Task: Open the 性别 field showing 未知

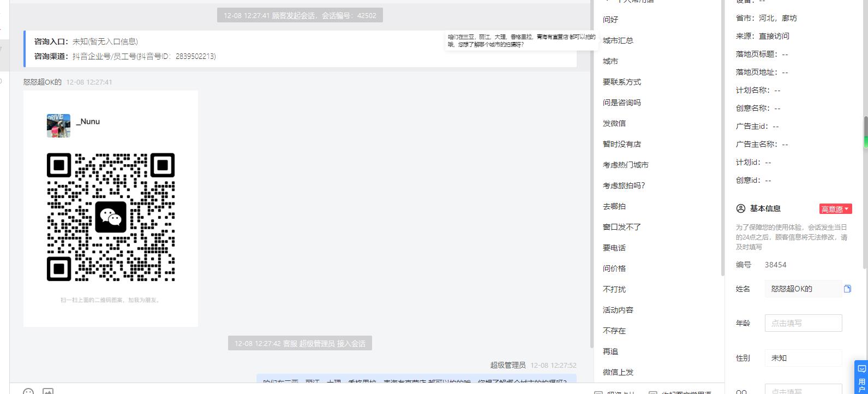Action: click(x=803, y=358)
